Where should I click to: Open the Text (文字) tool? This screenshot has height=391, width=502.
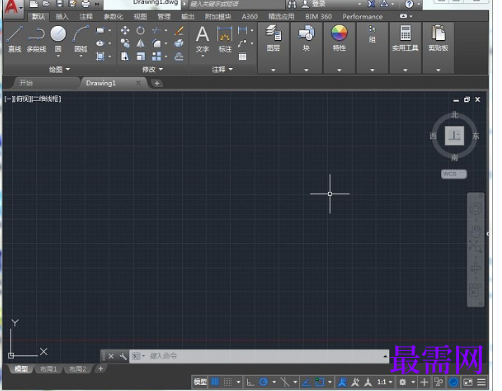point(202,38)
